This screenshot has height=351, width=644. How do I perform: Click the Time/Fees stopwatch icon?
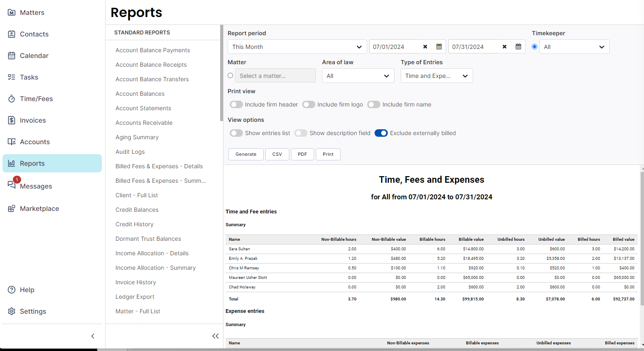12,99
